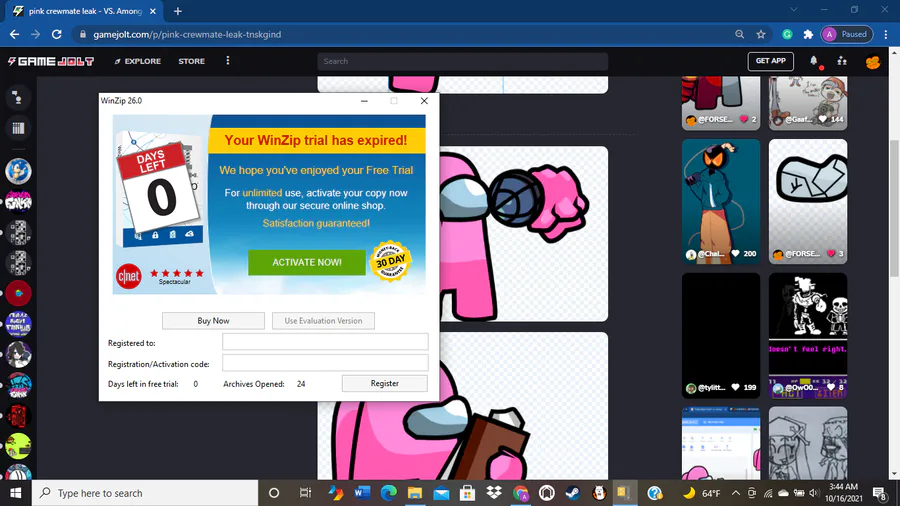This screenshot has width=900, height=506.
Task: Open the Chrome tab search chevron
Action: pos(794,10)
